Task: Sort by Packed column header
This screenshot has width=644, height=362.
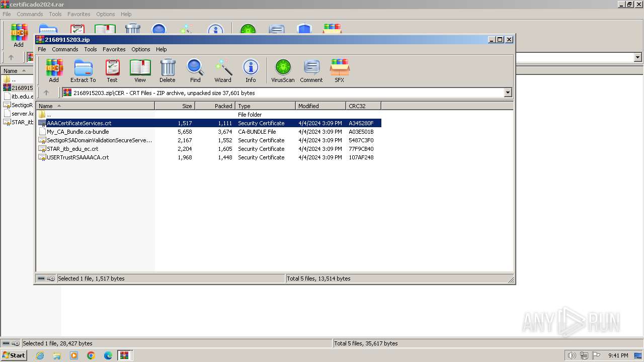Action: [x=215, y=106]
